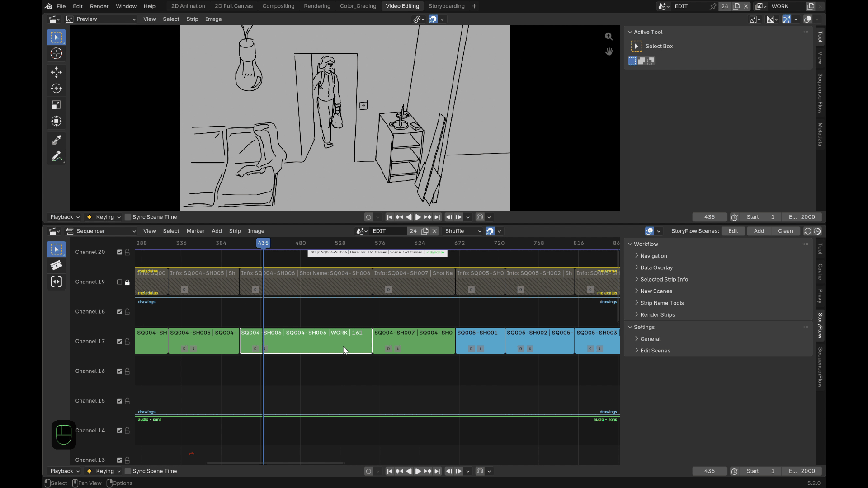The image size is (868, 488).
Task: Select the Scale tool in preview
Action: pos(56,105)
